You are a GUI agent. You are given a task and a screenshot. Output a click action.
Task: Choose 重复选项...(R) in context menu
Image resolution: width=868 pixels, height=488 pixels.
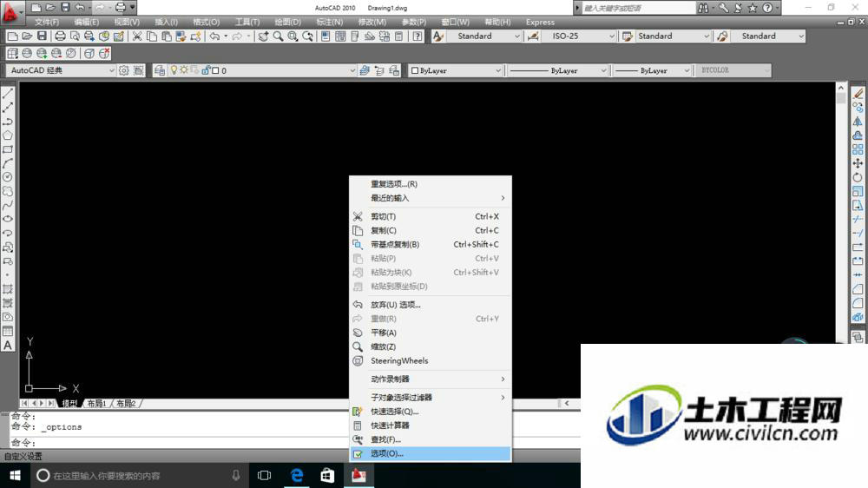431,184
